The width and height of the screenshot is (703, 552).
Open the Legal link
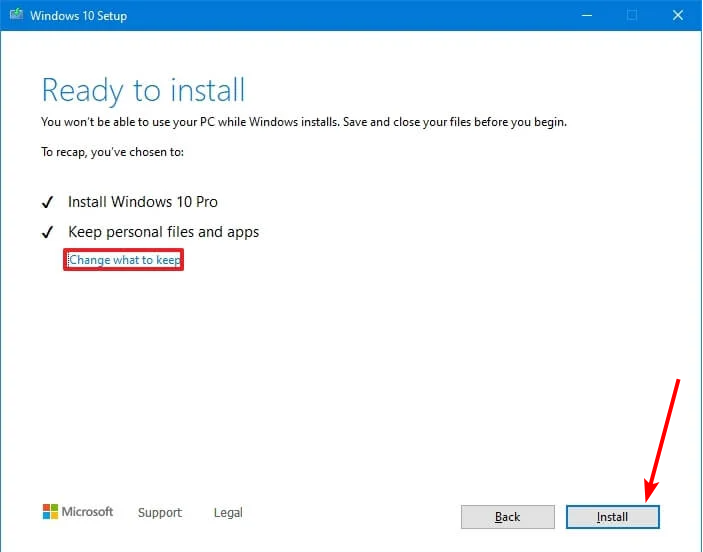228,513
